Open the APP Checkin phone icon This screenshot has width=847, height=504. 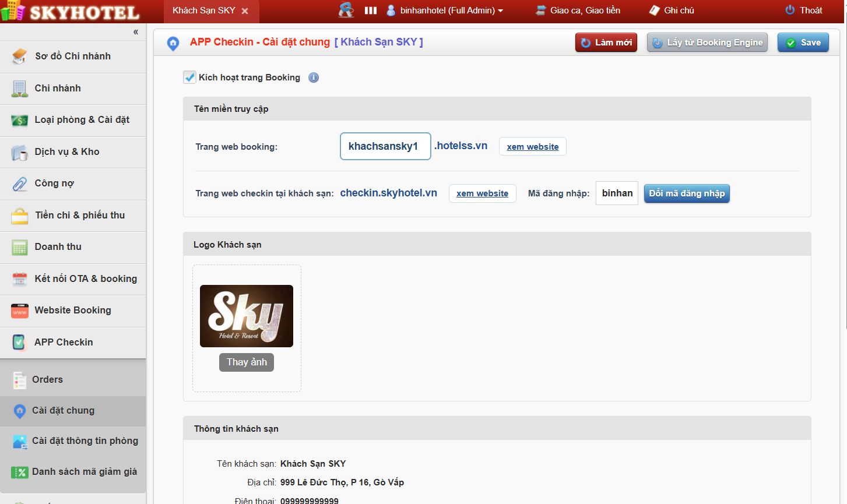click(19, 343)
